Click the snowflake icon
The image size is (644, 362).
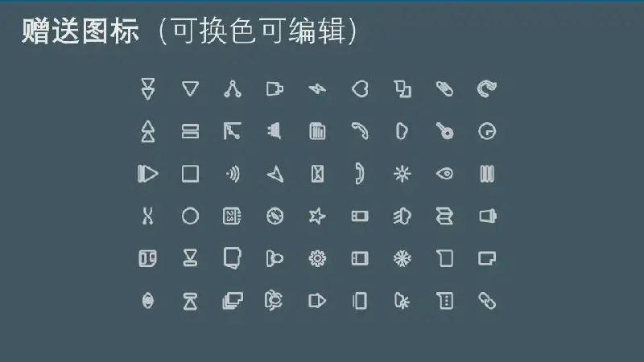tap(402, 258)
